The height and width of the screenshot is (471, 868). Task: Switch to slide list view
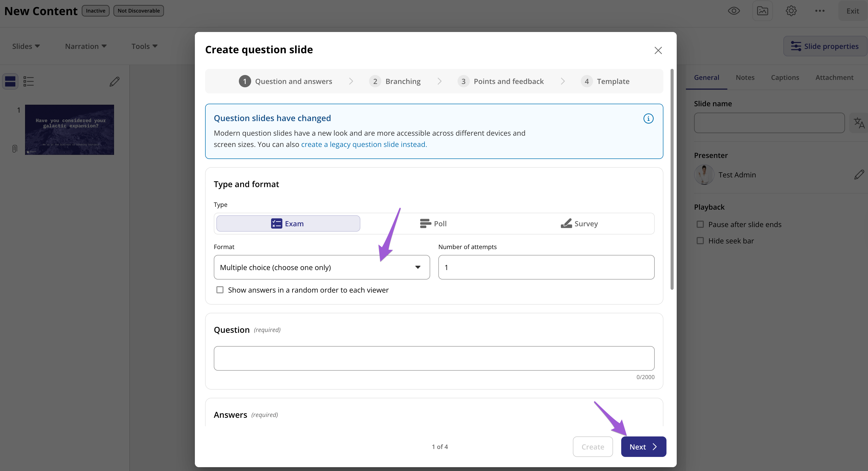coord(29,81)
